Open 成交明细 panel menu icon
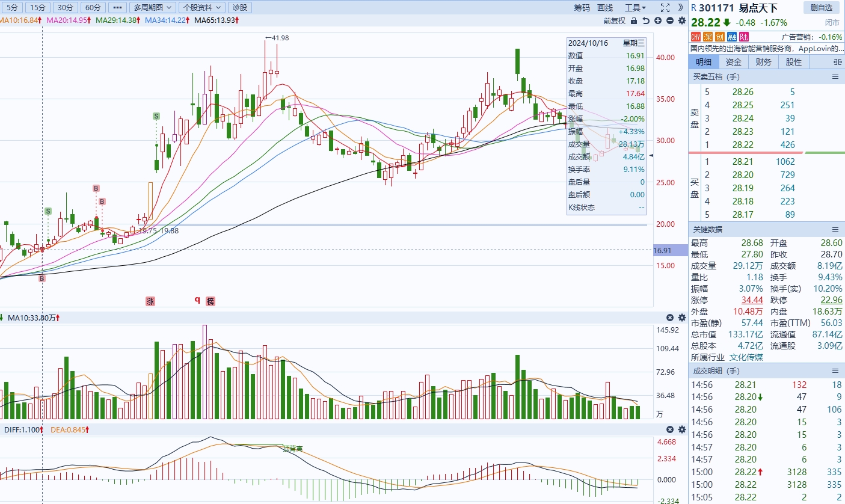845x504 pixels. tap(835, 371)
